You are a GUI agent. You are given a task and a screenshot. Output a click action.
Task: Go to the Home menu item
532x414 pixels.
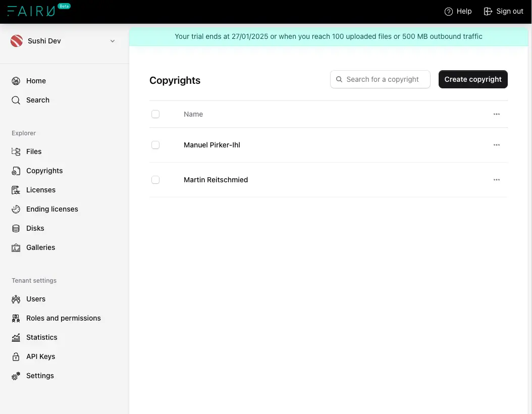pyautogui.click(x=36, y=81)
